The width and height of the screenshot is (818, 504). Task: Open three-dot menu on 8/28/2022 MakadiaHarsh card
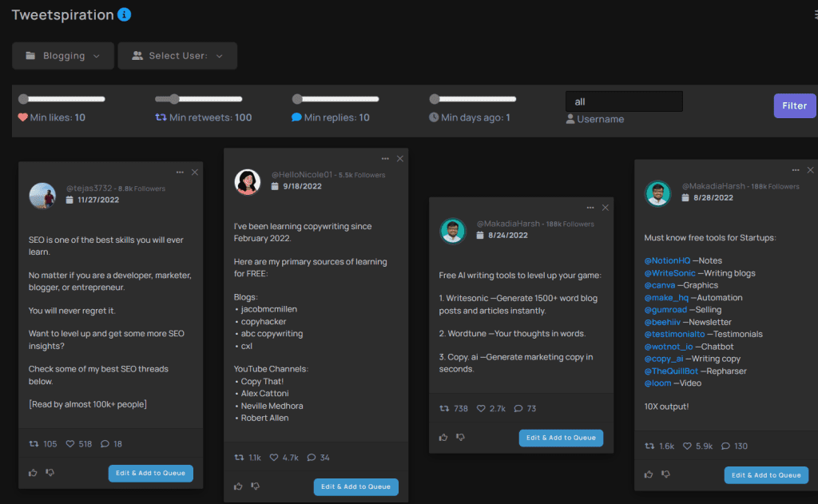tap(795, 170)
